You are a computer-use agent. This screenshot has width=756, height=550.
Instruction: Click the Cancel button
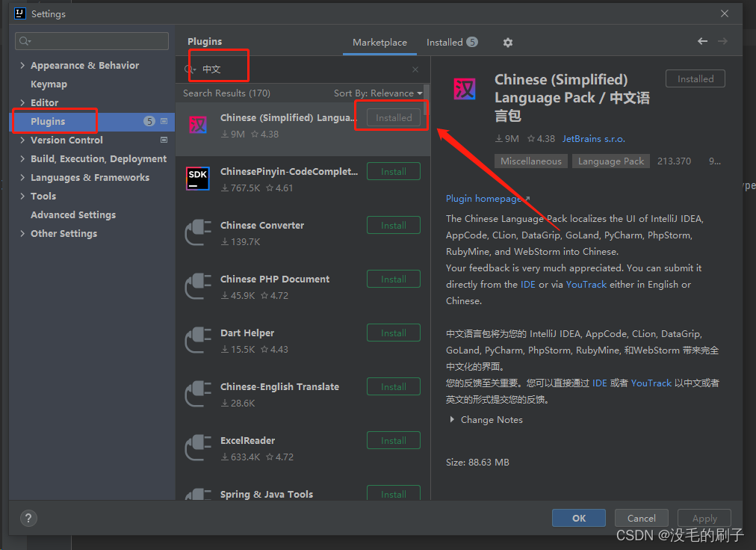641,518
